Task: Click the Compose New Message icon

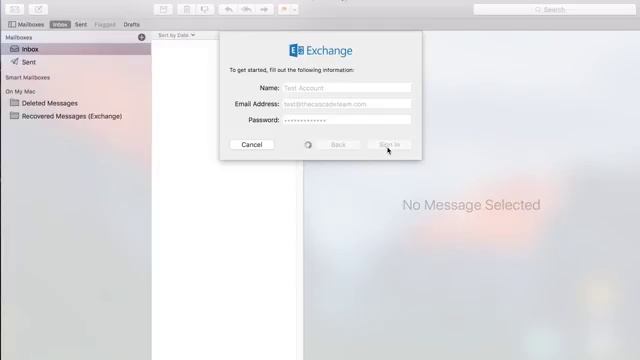Action: pos(38,9)
